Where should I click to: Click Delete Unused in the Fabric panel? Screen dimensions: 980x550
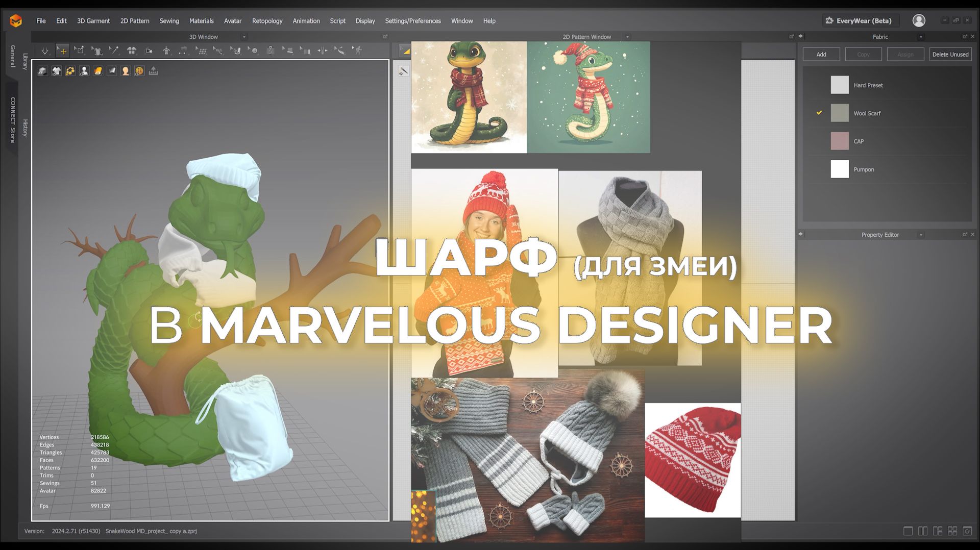(950, 54)
